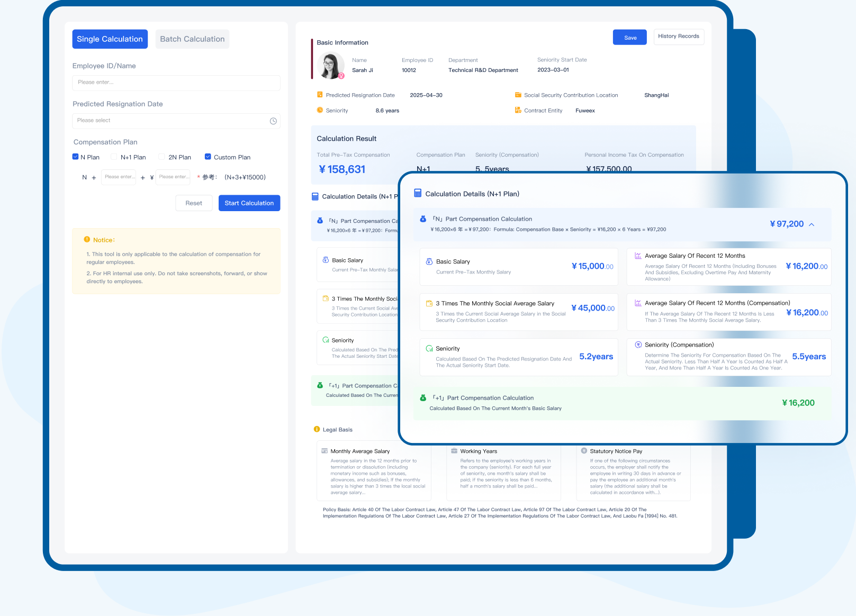Click the Contract Entity document icon

click(x=518, y=110)
